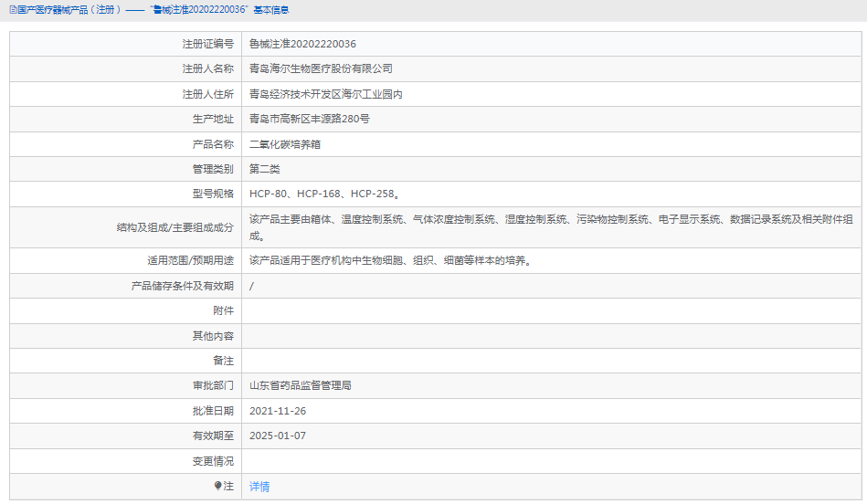
Task: Select 山东省药品监督管理局 approval department
Action: coord(301,385)
